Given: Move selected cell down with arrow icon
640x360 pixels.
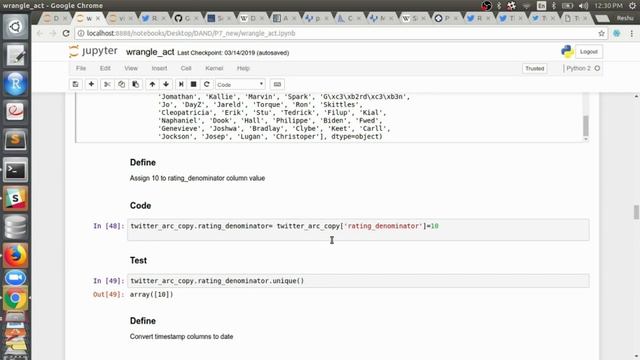Looking at the screenshot, I should [x=166, y=84].
